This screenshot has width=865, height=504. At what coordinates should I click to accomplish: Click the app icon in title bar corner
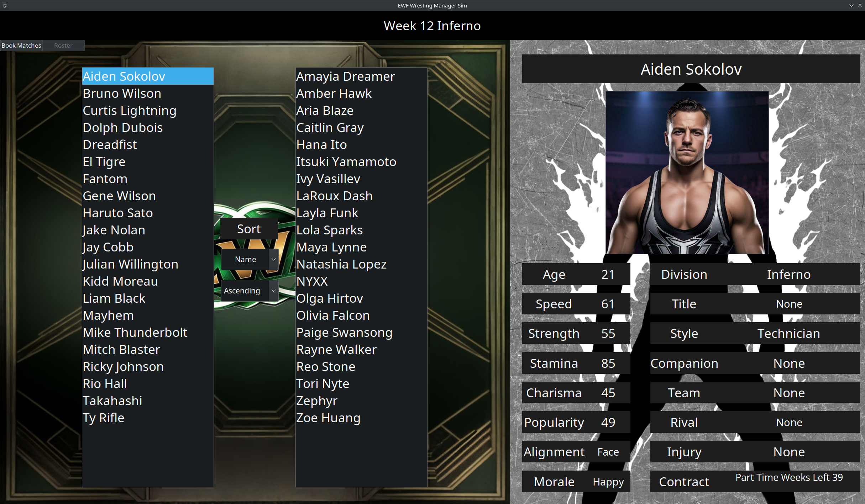click(5, 5)
